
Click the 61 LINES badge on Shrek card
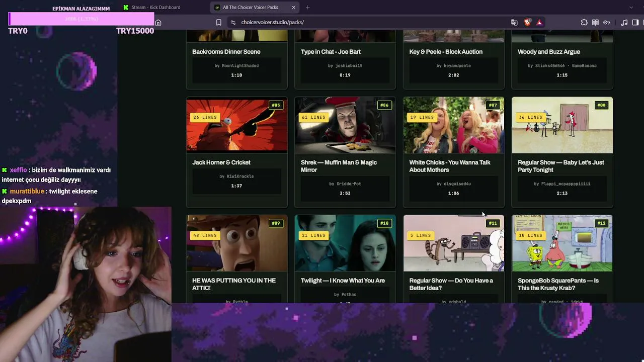click(313, 117)
